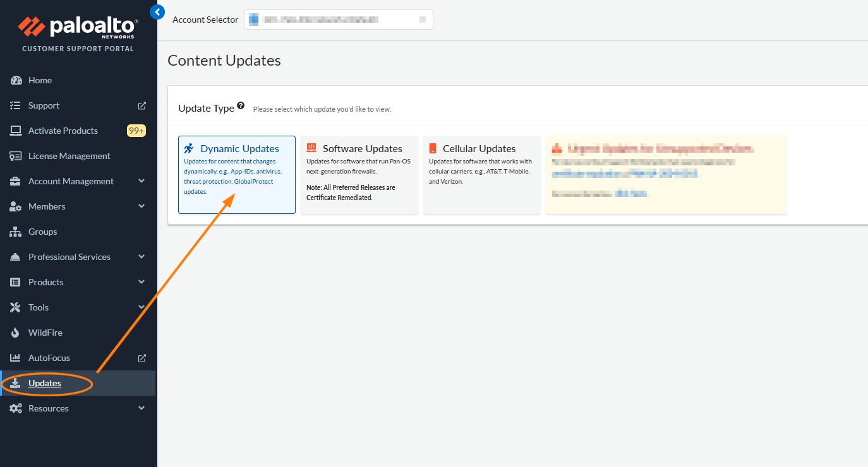Viewport: 868px width, 467px height.
Task: Open Support via its external link icon
Action: point(142,105)
